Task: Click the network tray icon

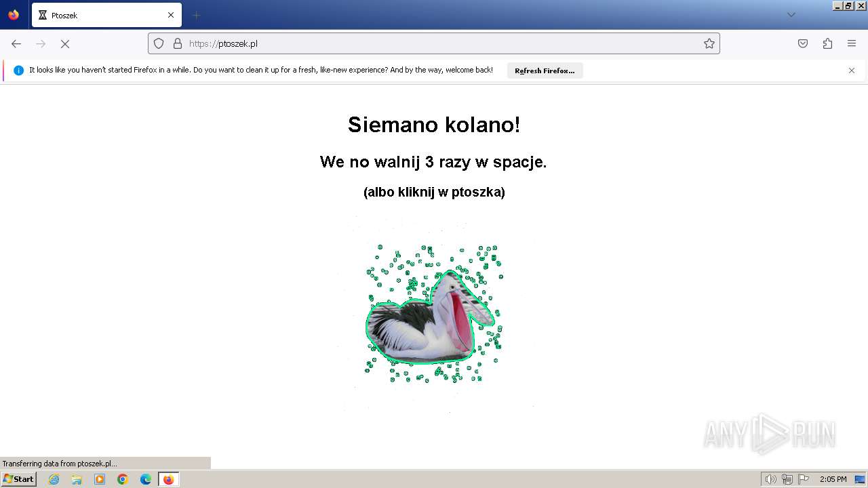Action: pos(787,479)
